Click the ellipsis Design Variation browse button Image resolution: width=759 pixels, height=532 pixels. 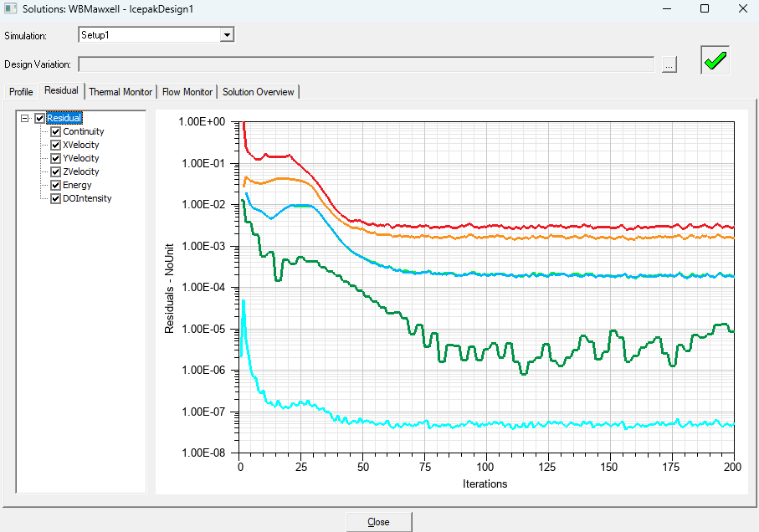[x=669, y=64]
